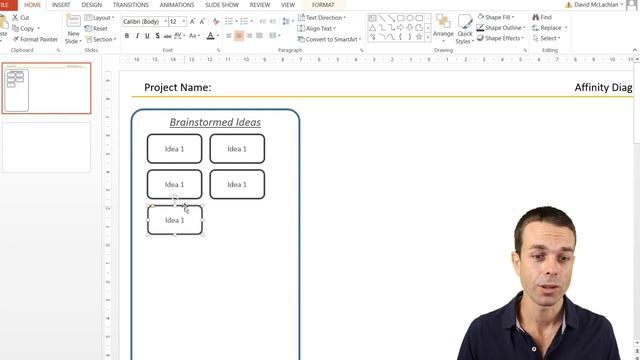The image size is (640, 360).
Task: Select the down arrow shape
Action: (x=410, y=28)
